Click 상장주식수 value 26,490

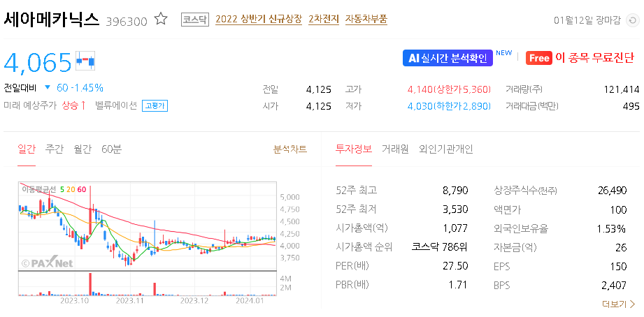(x=613, y=191)
